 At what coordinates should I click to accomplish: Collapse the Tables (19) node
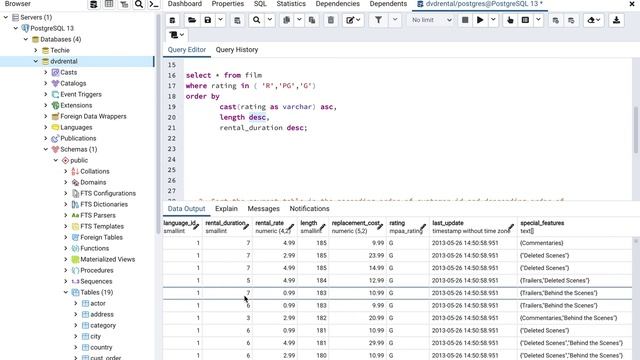pyautogui.click(x=66, y=292)
